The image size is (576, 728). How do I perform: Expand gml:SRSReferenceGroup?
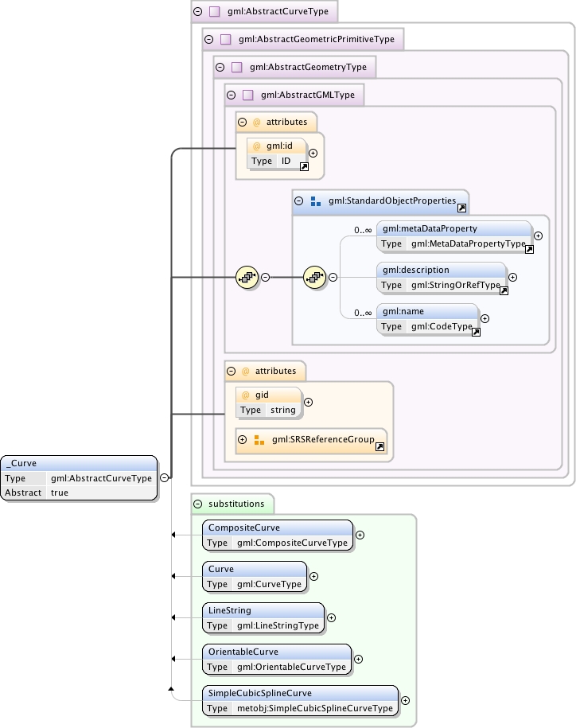coord(243,439)
